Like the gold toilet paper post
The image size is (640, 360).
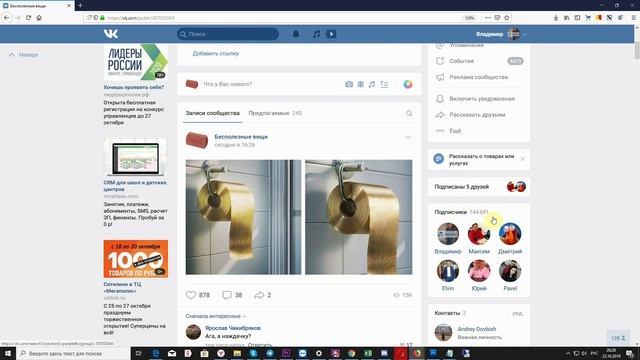pyautogui.click(x=191, y=295)
